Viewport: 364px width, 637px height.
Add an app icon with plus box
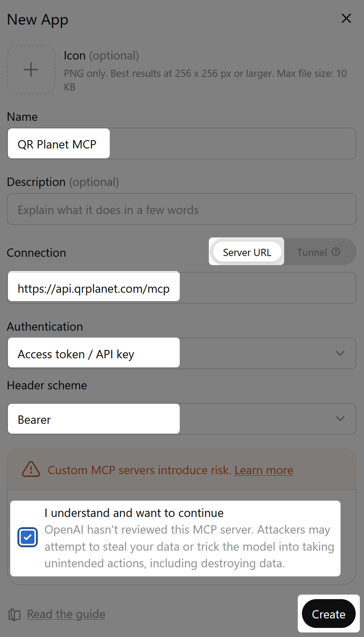[x=31, y=70]
